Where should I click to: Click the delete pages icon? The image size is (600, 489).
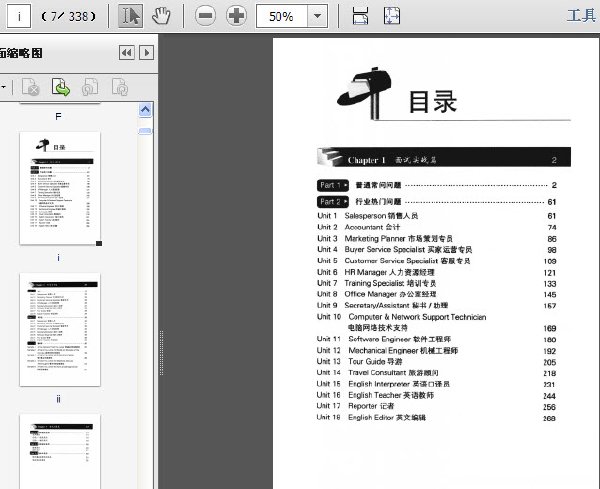tap(31, 87)
